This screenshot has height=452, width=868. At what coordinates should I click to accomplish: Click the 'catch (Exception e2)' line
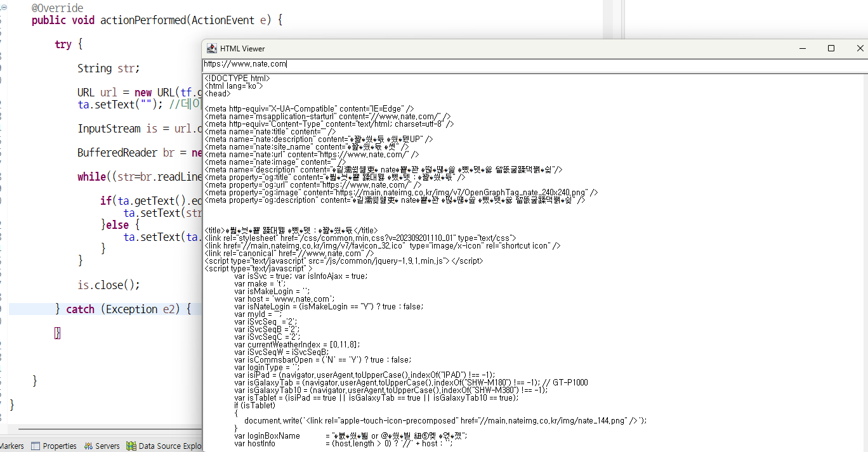tap(123, 309)
